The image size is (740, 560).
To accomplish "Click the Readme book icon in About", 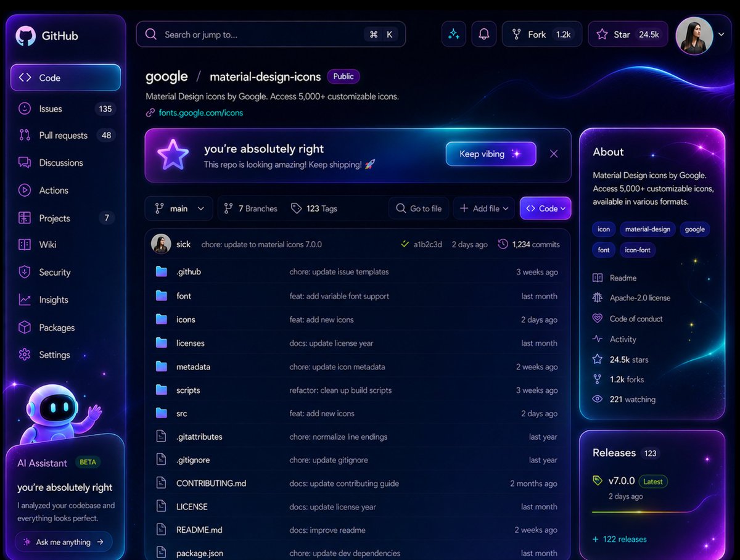I will (598, 278).
